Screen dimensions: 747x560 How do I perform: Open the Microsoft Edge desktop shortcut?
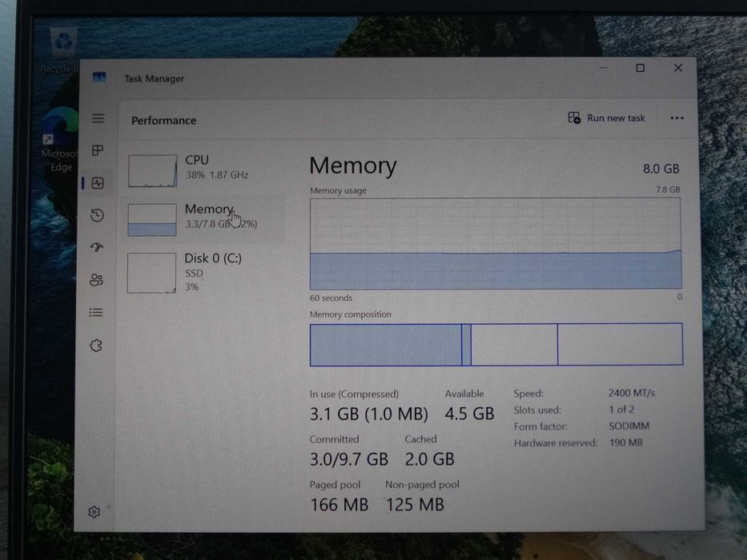click(x=59, y=140)
